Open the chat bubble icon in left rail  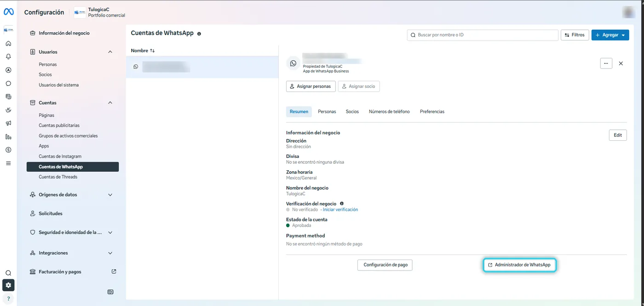click(x=8, y=84)
